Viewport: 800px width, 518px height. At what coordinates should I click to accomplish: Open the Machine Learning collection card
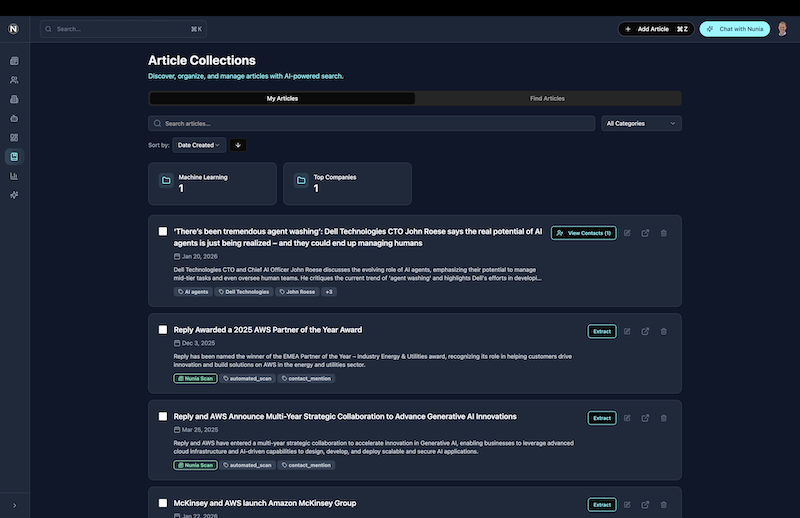pos(212,184)
